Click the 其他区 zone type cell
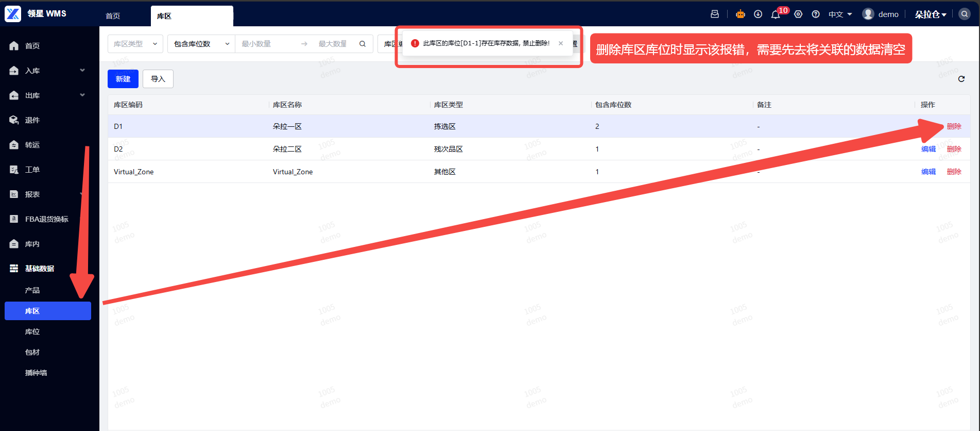The image size is (980, 431). (x=445, y=172)
